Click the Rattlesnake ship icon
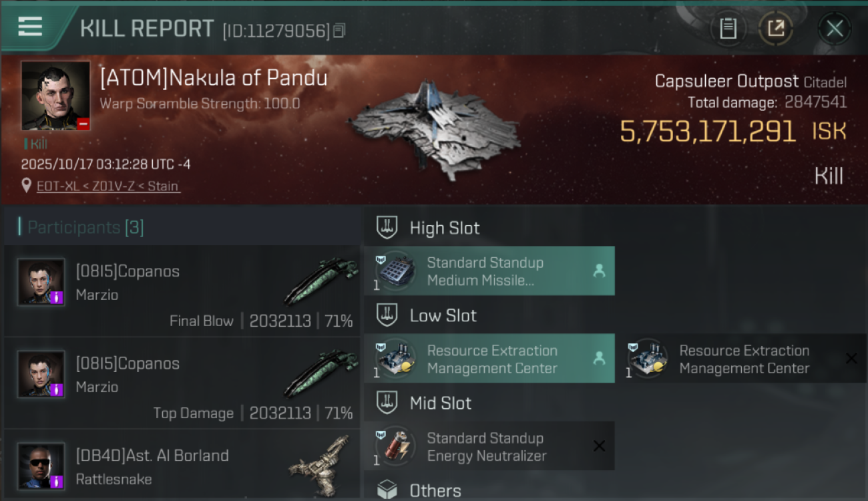 [x=320, y=460]
